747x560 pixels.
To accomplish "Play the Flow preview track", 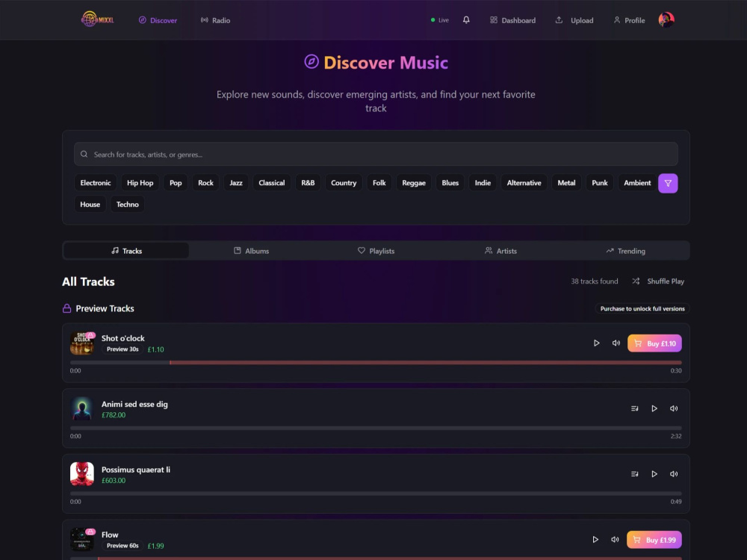I will click(595, 540).
